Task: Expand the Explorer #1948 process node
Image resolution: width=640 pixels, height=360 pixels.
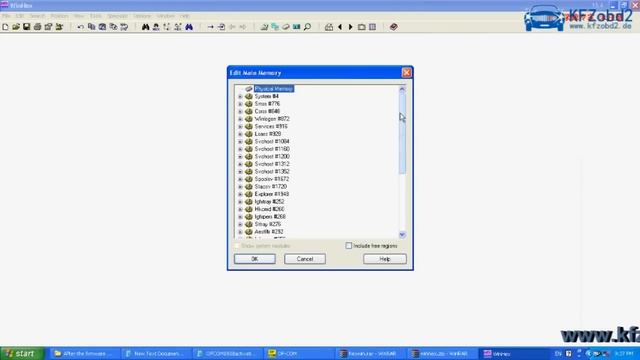Action: point(240,194)
